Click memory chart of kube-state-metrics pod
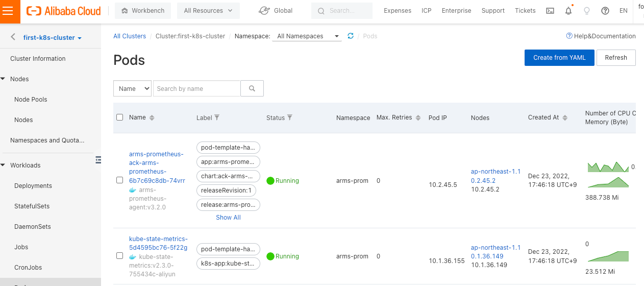This screenshot has height=286, width=644. (x=608, y=255)
